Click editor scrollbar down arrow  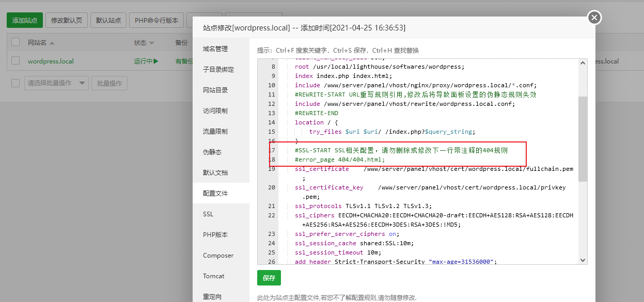tap(583, 260)
